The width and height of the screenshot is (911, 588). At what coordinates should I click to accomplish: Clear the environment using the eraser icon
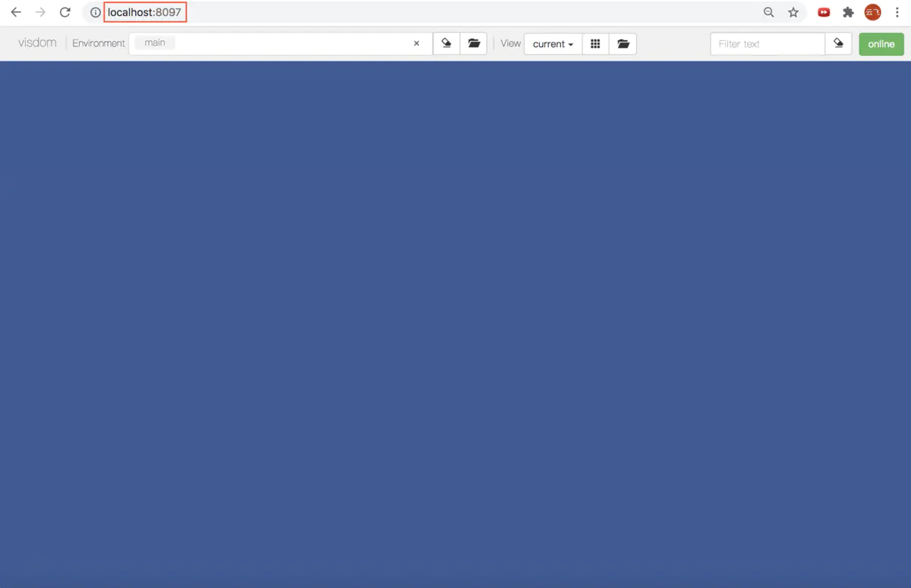pos(446,43)
